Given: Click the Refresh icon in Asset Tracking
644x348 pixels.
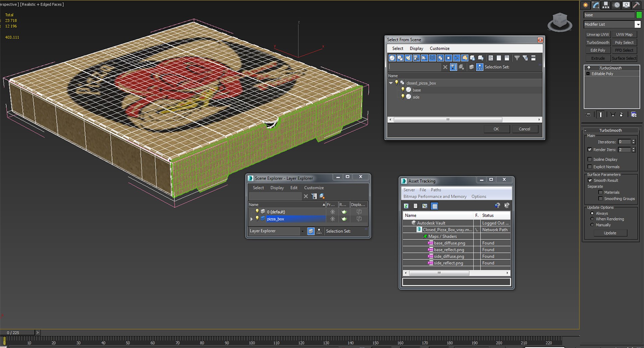Looking at the screenshot, I should click(x=406, y=206).
